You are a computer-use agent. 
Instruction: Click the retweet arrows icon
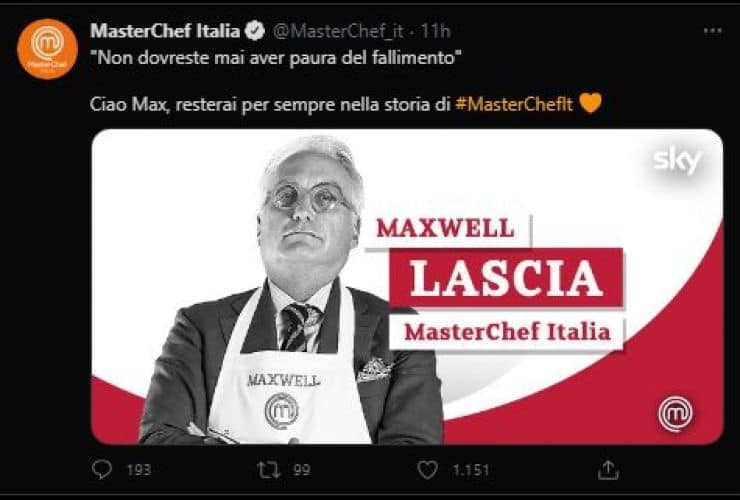click(x=268, y=470)
